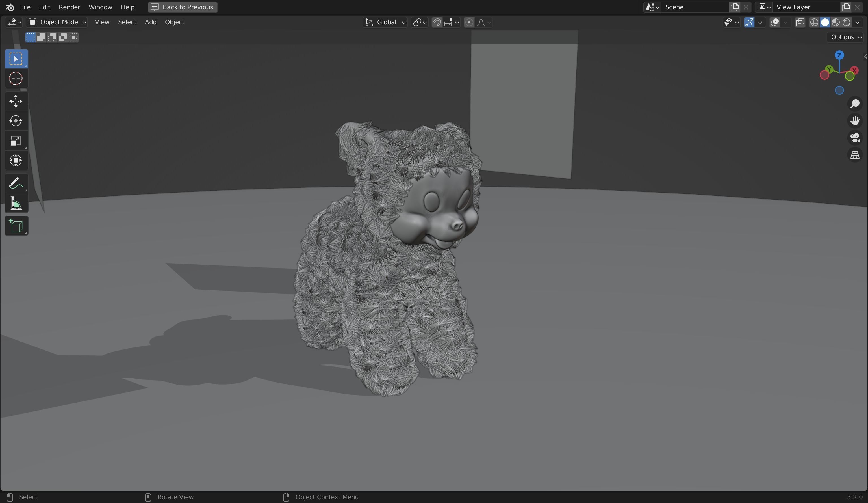Toggle the camera view icon
Screen dimensions: 868x503
pos(855,138)
